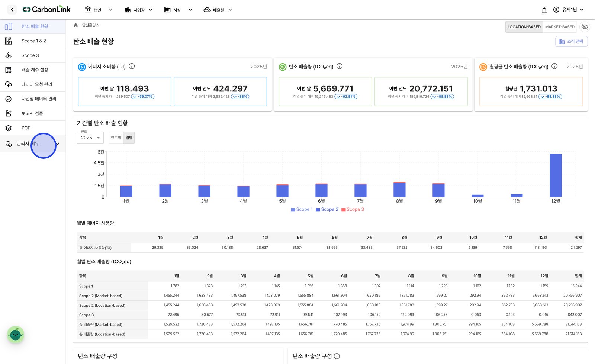
Task: Open the PCF layers icon in sidebar
Action: click(x=8, y=128)
